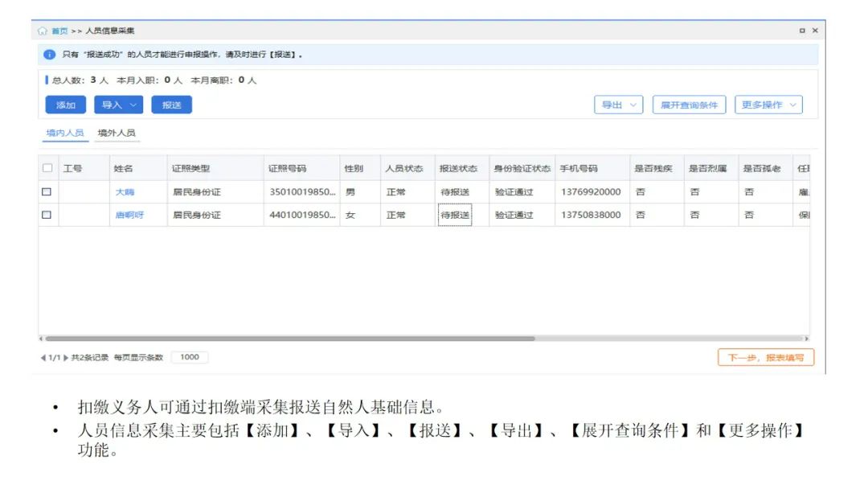Check the row checkbox for 大嗨

tap(47, 191)
